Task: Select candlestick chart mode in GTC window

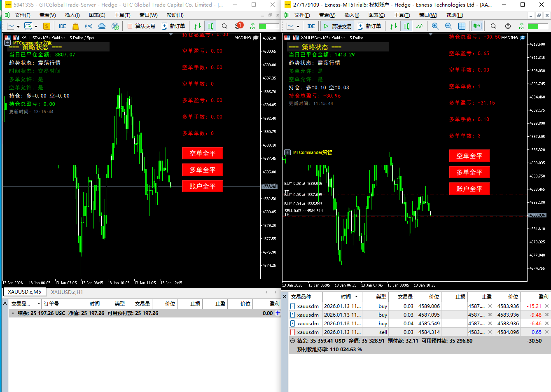Action: coord(210,26)
